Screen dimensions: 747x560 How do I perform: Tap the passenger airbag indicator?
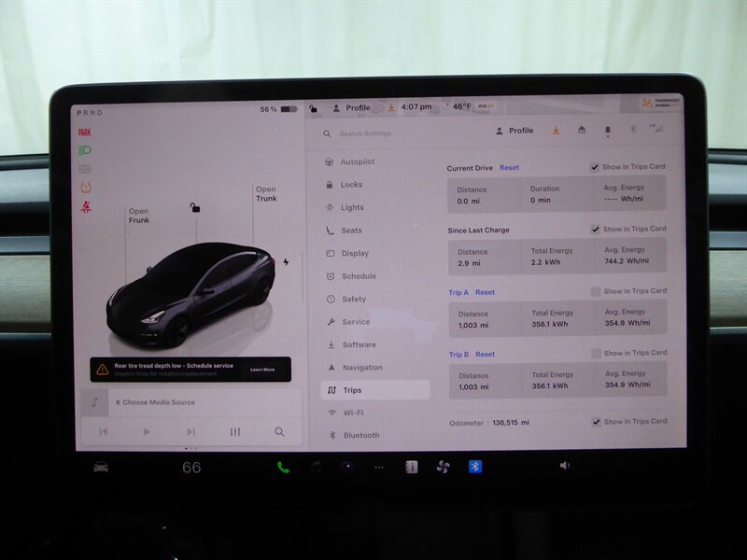point(661,103)
